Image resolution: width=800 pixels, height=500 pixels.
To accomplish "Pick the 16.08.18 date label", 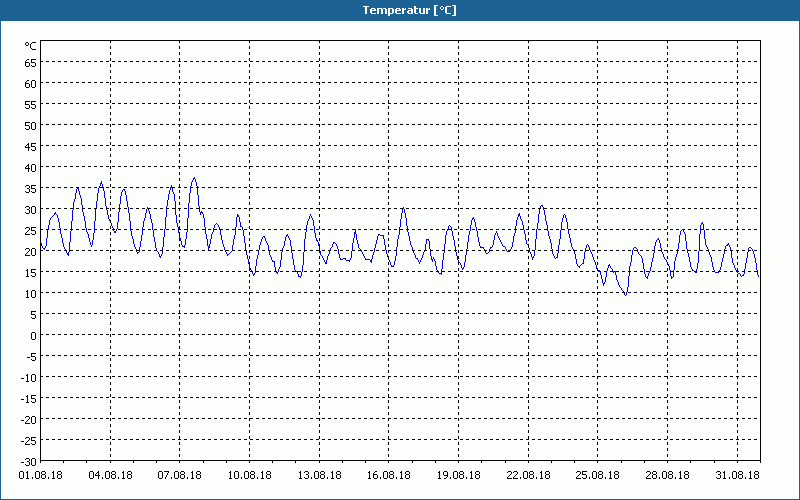I will (389, 475).
